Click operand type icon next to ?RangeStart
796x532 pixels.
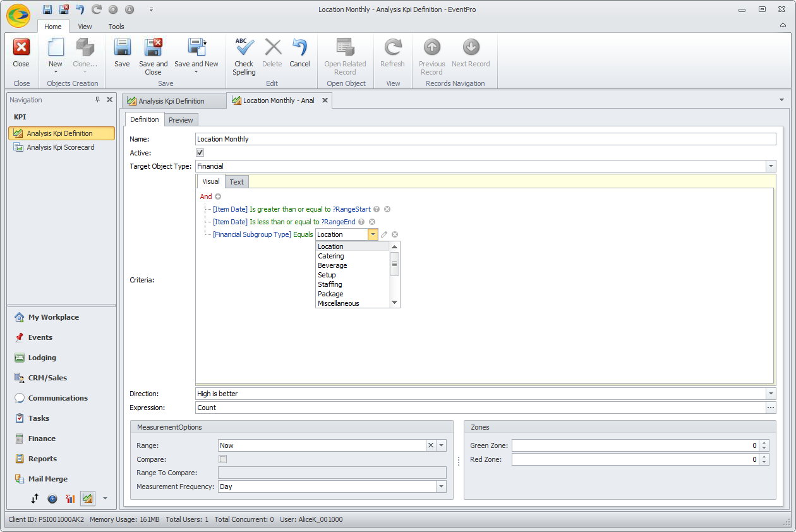click(377, 209)
